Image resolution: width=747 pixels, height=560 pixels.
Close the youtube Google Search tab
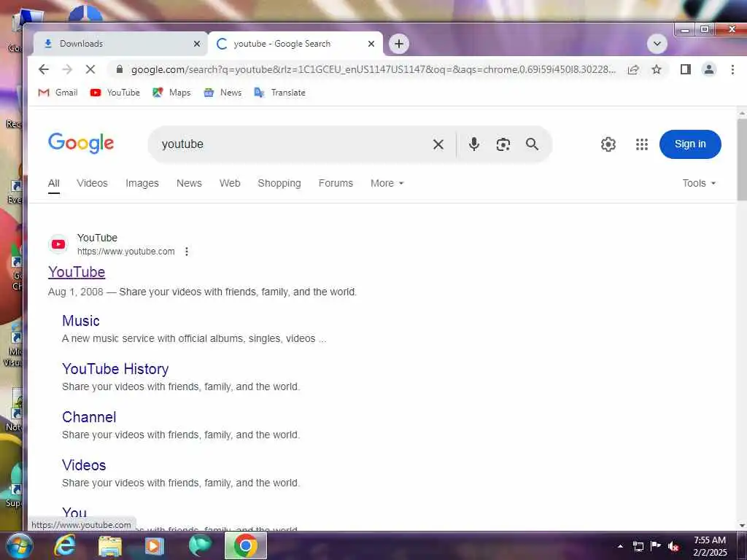371,44
